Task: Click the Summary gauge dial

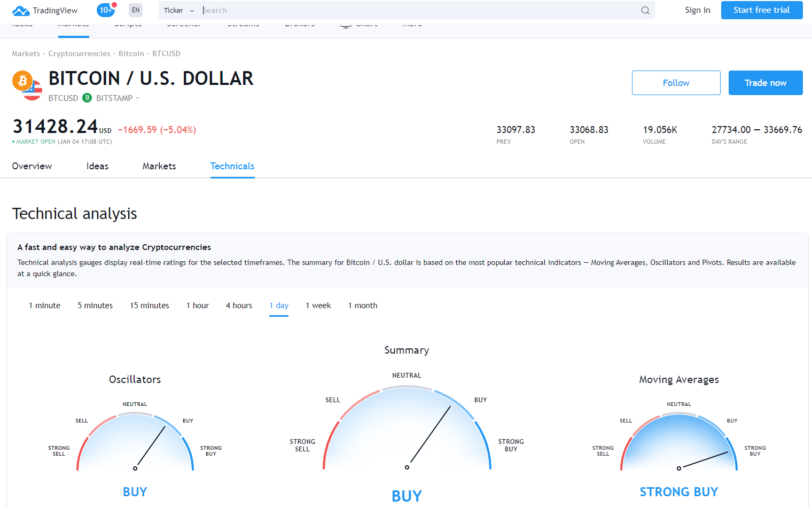Action: pyautogui.click(x=407, y=428)
